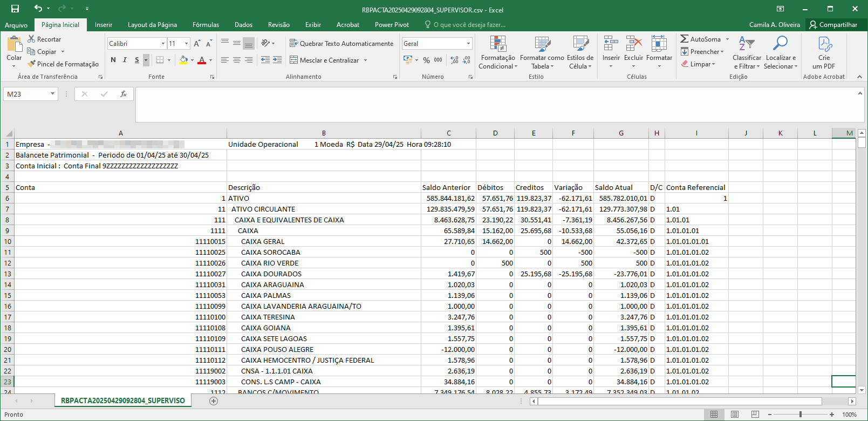Viewport: 868px width, 421px height.
Task: Click the 'O que você deseja fazer' search box
Action: pyautogui.click(x=465, y=25)
